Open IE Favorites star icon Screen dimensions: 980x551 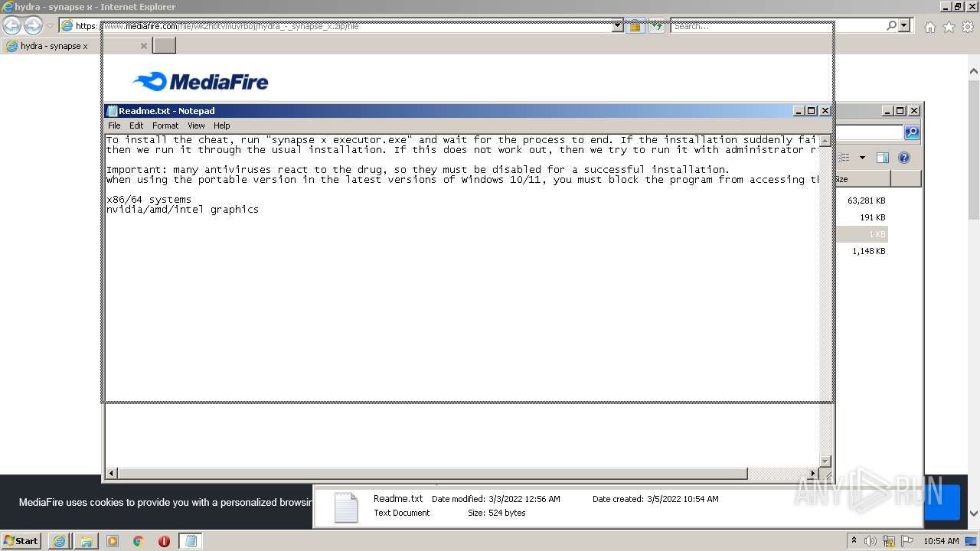pyautogui.click(x=949, y=27)
